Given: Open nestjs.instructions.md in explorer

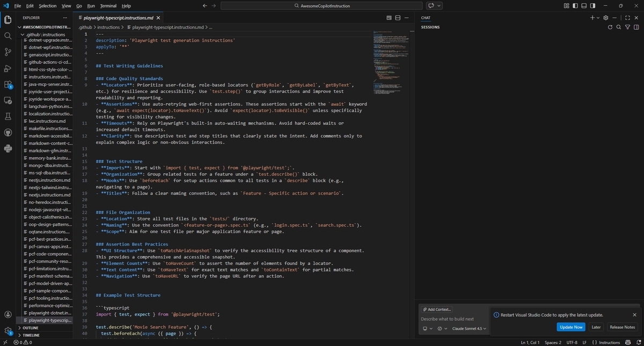Looking at the screenshot, I should (x=49, y=180).
